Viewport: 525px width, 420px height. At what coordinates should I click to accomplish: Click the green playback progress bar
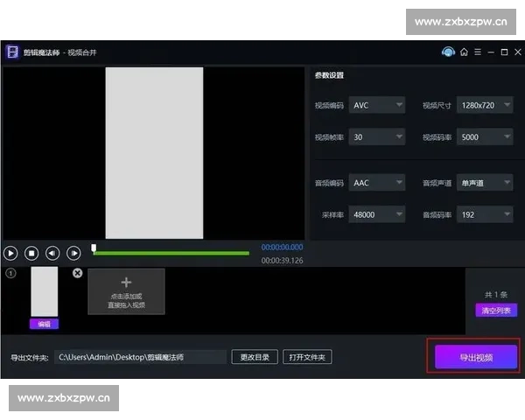click(171, 253)
